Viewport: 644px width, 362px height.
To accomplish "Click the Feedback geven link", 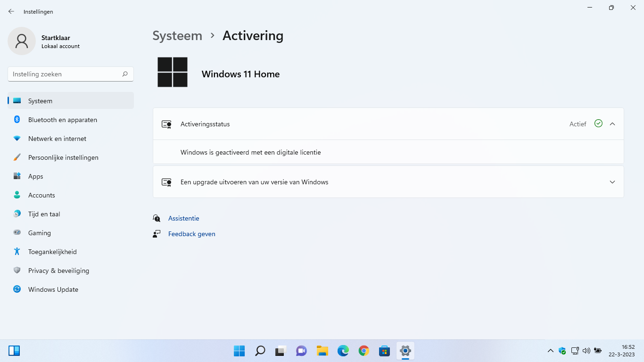I will 192,234.
